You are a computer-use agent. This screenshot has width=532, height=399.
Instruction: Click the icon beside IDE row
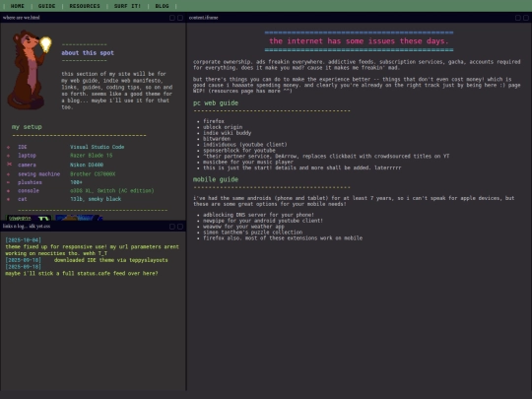9,147
